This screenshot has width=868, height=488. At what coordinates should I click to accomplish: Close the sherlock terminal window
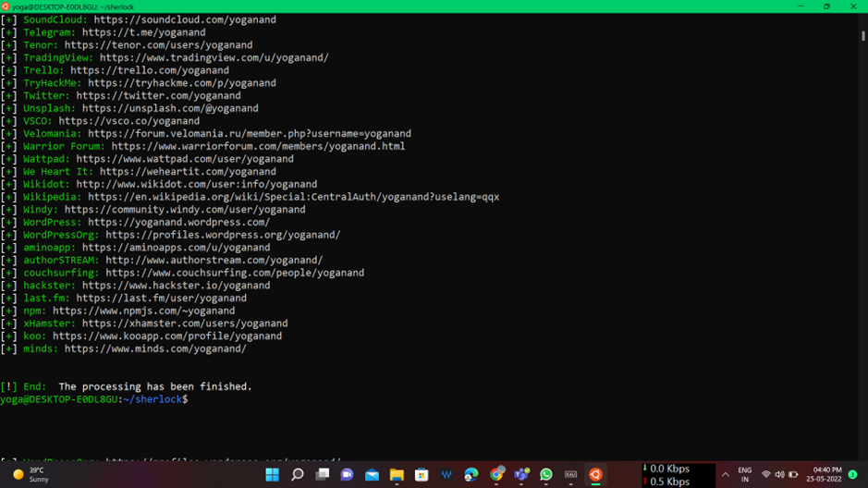pos(853,6)
